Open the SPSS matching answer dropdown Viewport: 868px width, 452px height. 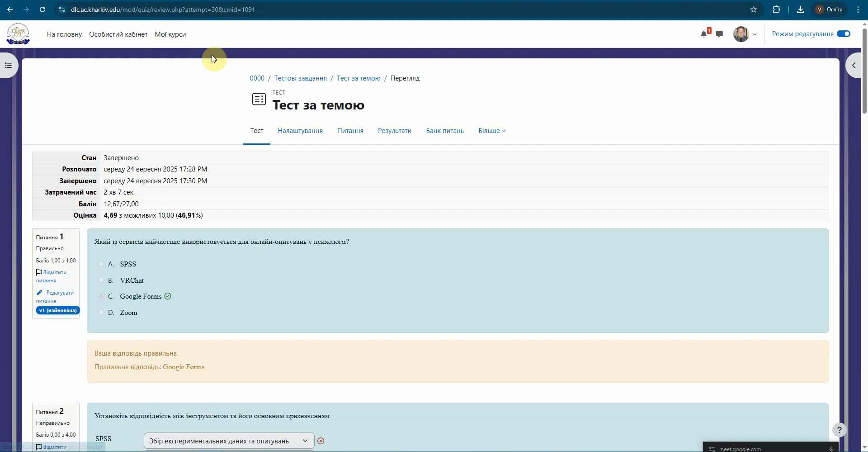click(x=229, y=441)
